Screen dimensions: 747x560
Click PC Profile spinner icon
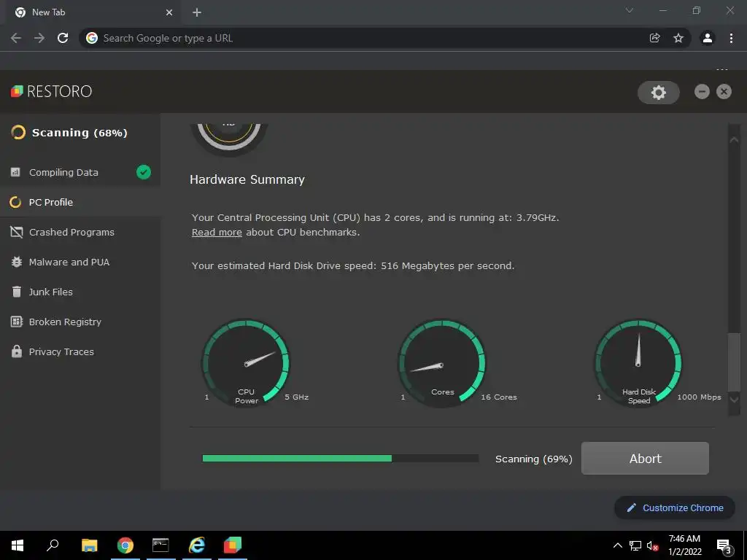tap(15, 203)
